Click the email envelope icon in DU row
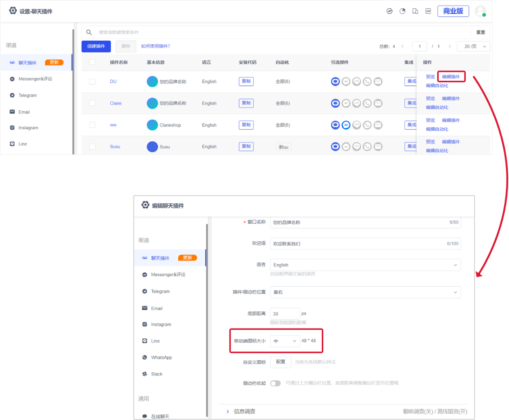Screen dimensions: 509x420 tap(378, 82)
